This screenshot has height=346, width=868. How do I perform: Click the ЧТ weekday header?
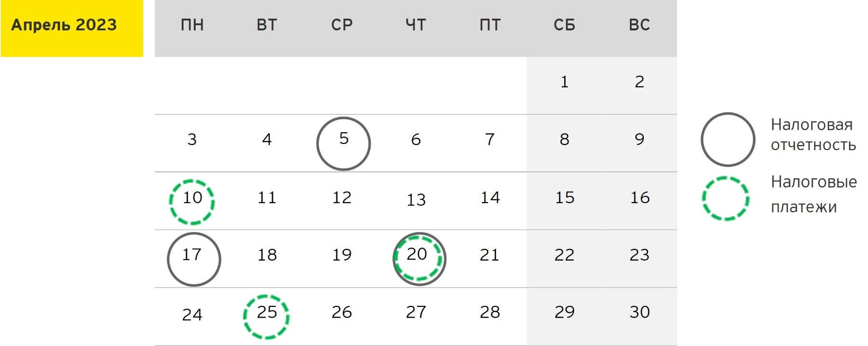[416, 25]
